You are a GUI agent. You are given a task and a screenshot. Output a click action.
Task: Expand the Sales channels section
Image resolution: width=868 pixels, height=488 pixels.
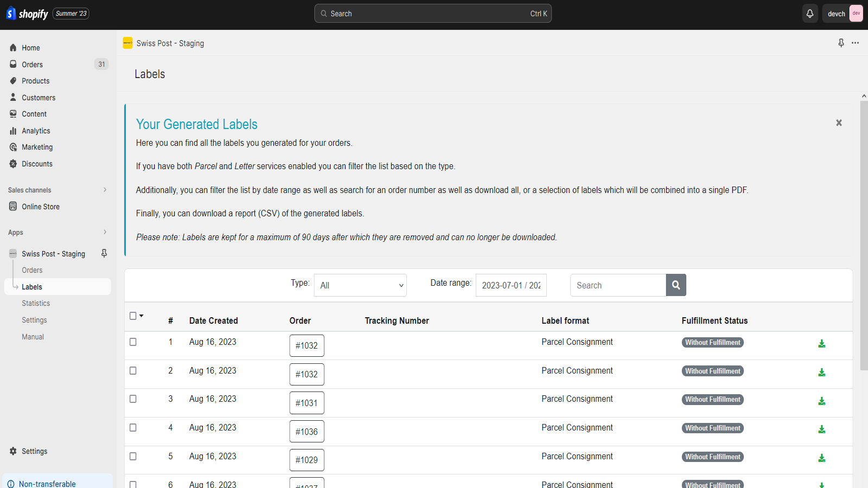(x=105, y=190)
